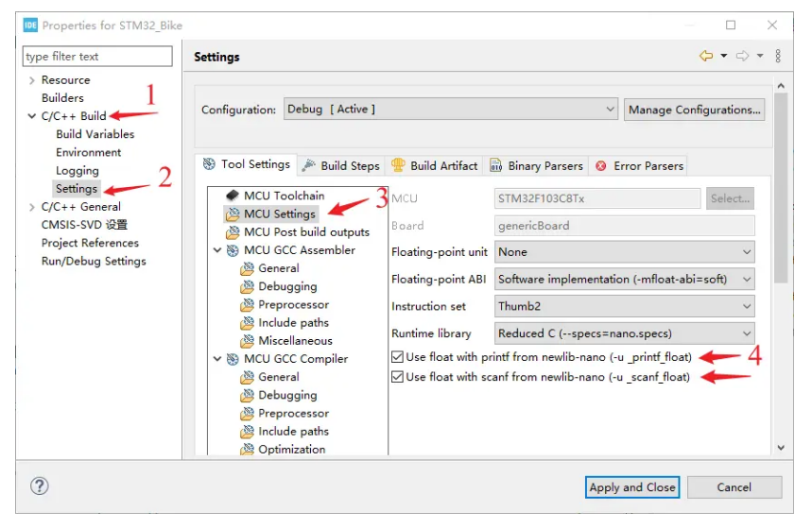Open the Runtime library dropdown
The height and width of the screenshot is (529, 812).
click(624, 333)
